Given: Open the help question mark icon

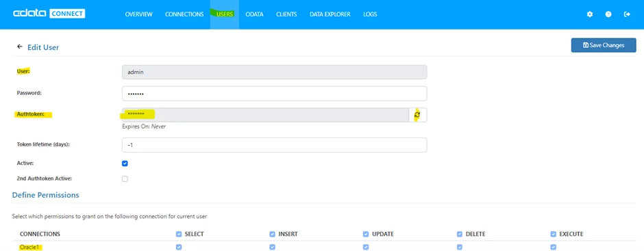Looking at the screenshot, I should (608, 14).
